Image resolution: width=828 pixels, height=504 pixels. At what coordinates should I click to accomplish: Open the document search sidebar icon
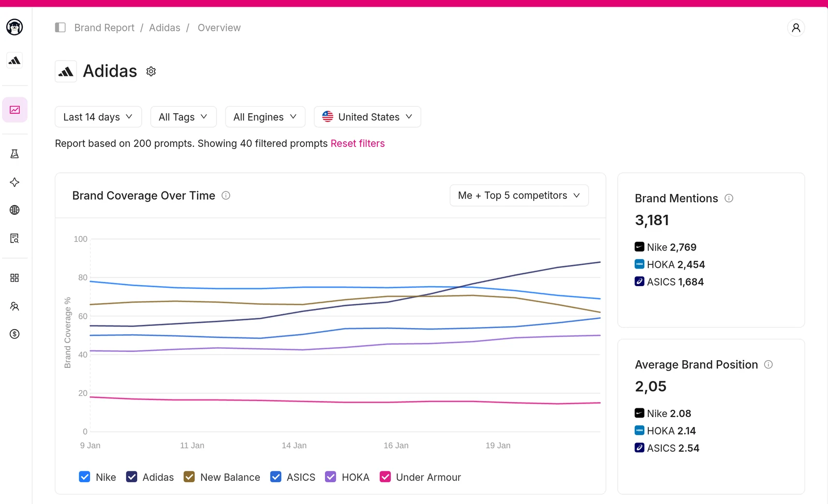[x=14, y=238]
